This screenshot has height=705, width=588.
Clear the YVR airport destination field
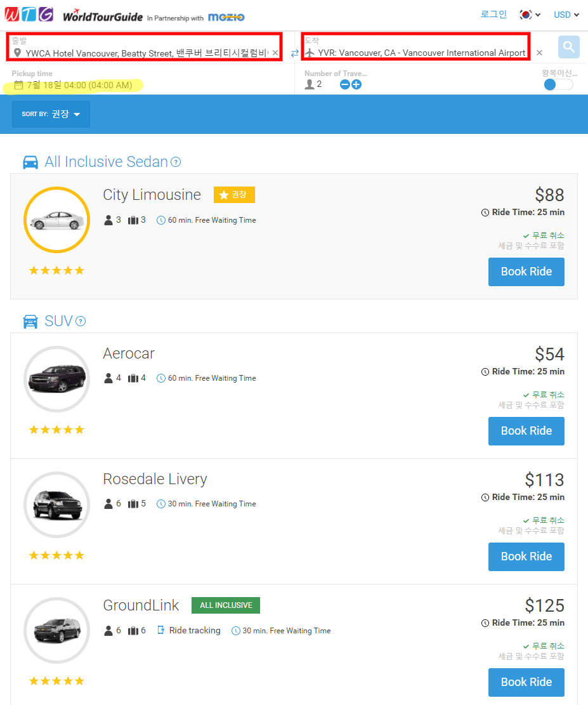539,53
